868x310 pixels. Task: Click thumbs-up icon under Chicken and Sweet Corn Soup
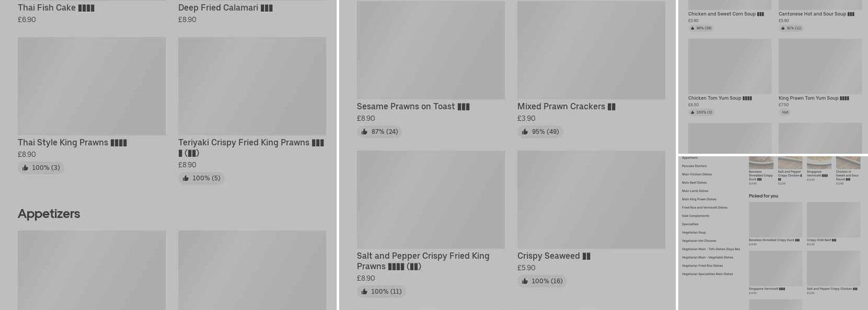coord(693,29)
